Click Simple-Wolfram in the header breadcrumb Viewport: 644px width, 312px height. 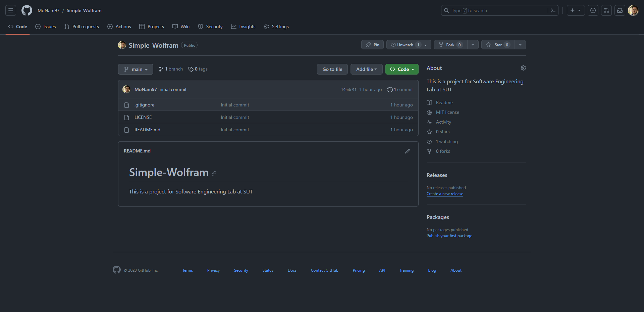point(84,10)
